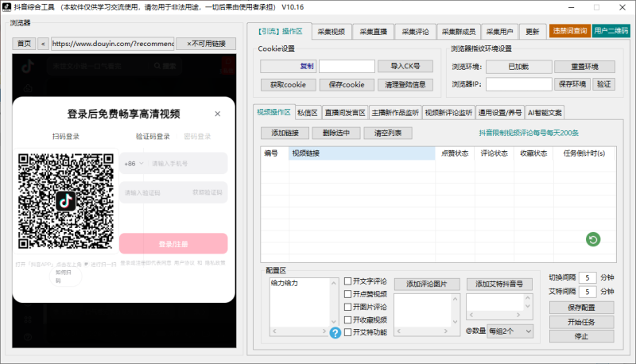The image size is (636, 364).
Task: Switch to 采集用户 tab
Action: tap(500, 32)
